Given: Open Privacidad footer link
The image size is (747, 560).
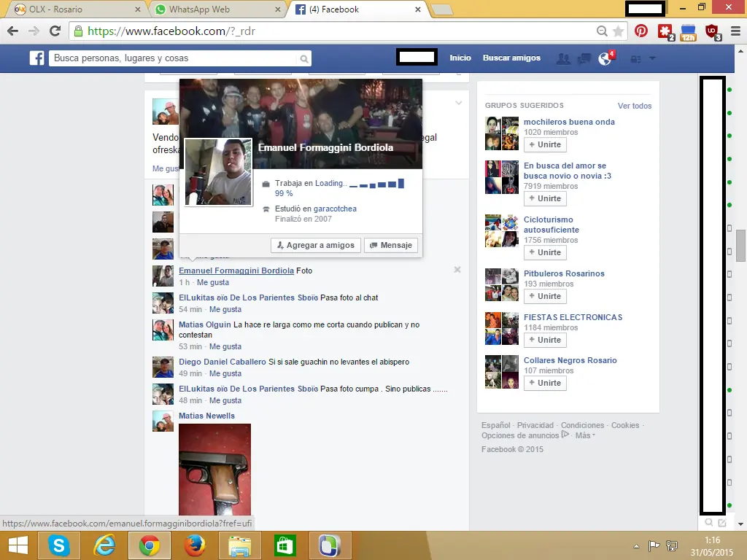Looking at the screenshot, I should [535, 425].
